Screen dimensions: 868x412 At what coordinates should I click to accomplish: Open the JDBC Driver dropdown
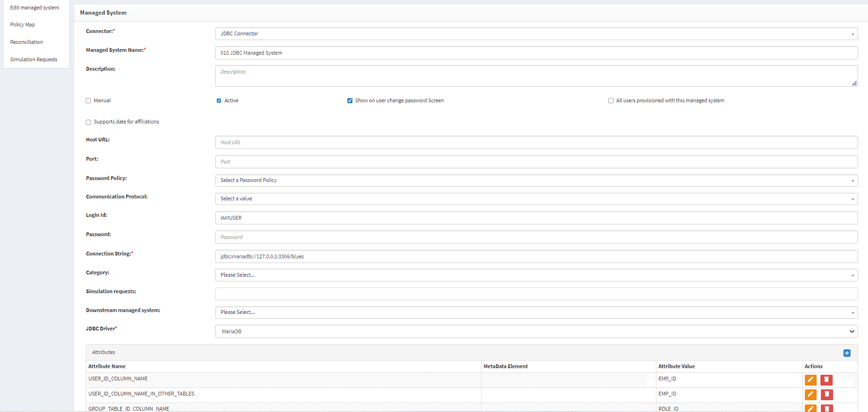[536, 331]
